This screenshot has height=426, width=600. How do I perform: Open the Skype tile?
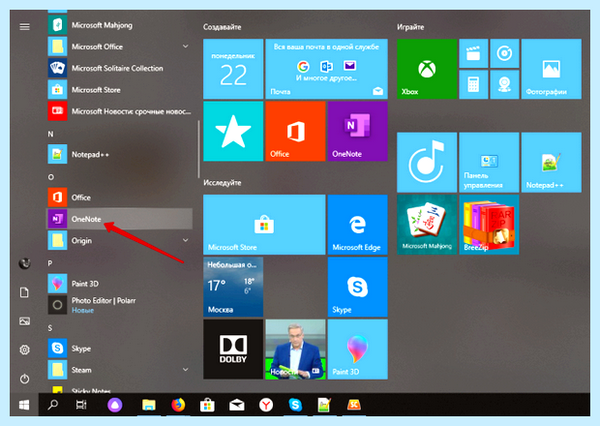[357, 287]
